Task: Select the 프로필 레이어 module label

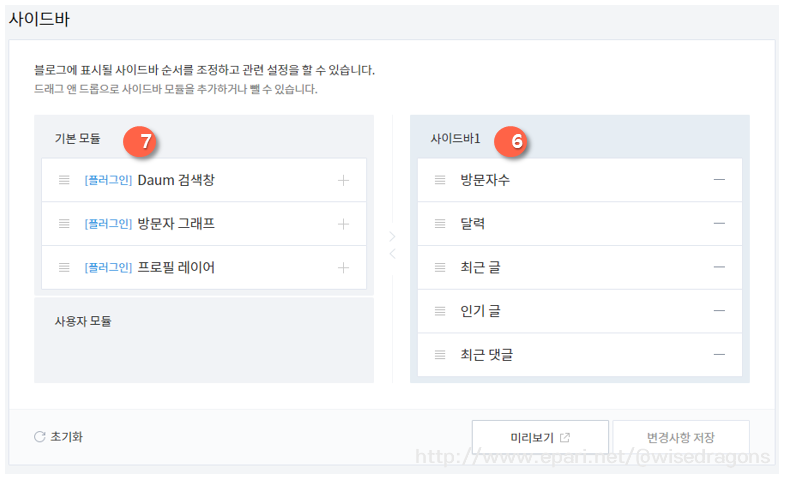Action: pyautogui.click(x=176, y=267)
